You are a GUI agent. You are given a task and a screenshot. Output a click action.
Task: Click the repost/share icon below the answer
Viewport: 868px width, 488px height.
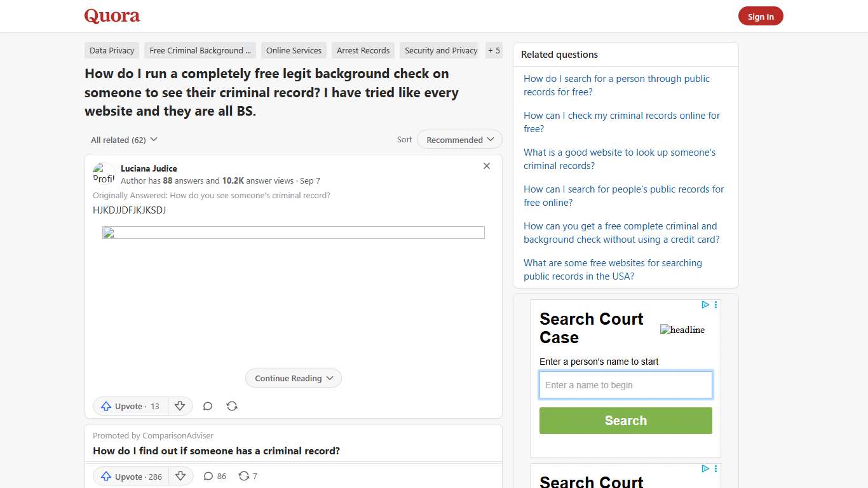pos(232,405)
